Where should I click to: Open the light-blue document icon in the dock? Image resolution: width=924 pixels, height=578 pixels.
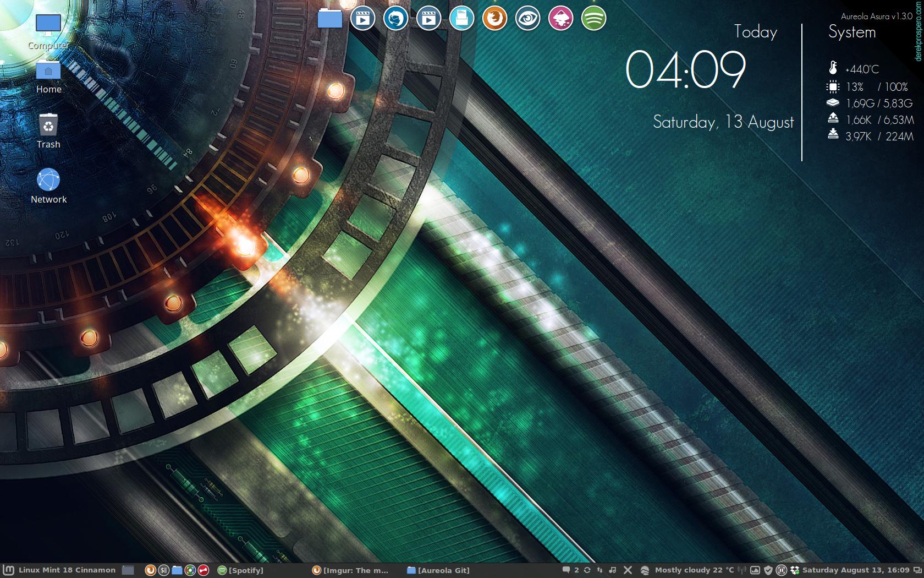click(462, 18)
